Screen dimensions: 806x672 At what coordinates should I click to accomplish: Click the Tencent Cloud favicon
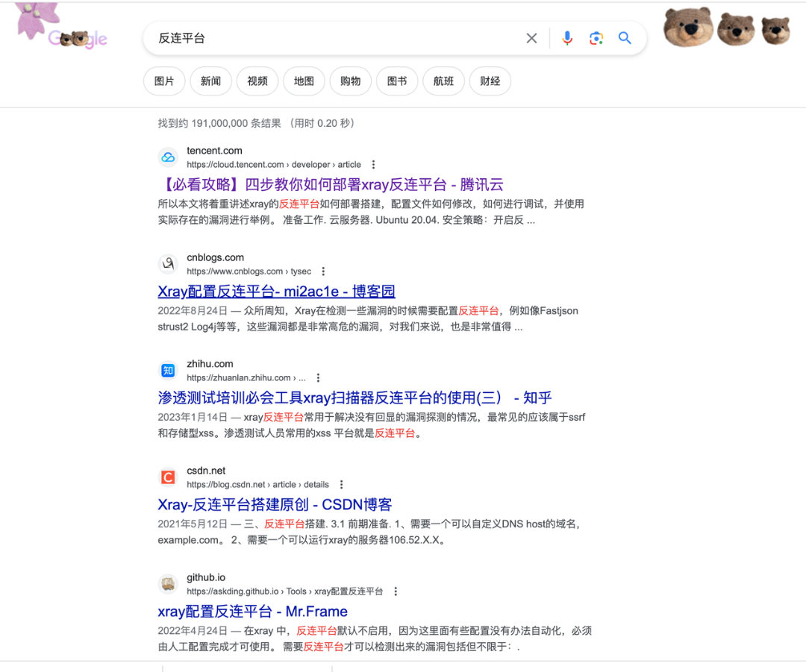click(168, 157)
